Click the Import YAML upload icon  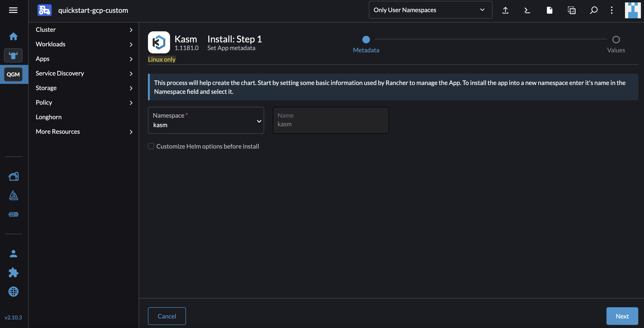tap(505, 10)
